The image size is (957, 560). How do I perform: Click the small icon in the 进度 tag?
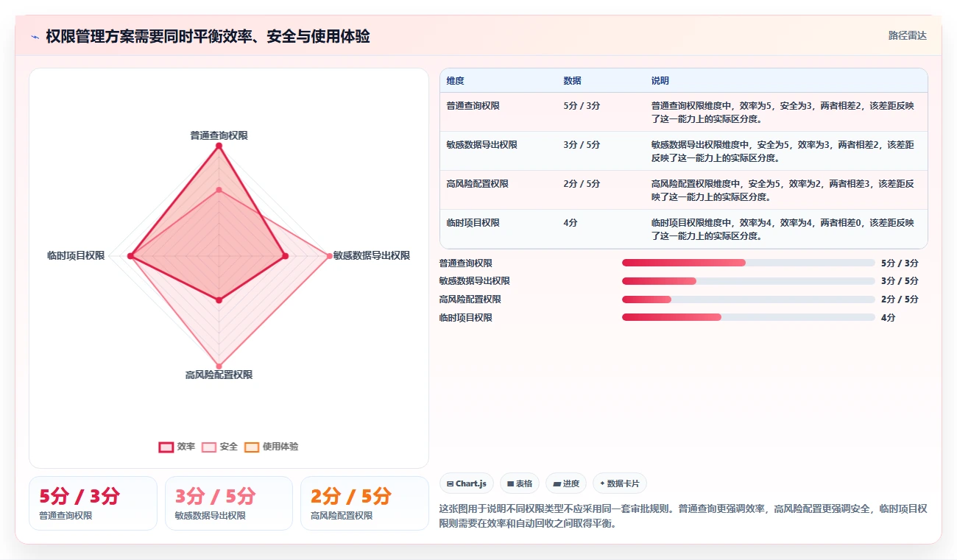[x=557, y=483]
